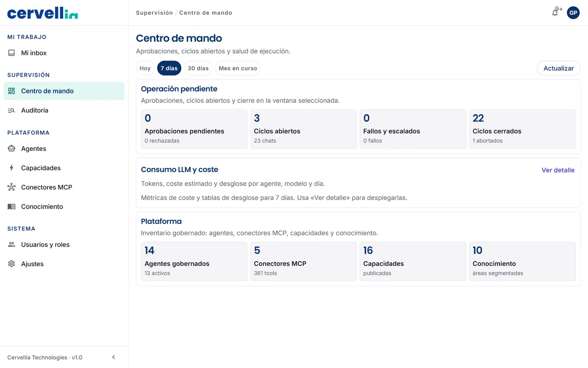588x368 pixels.
Task: Click the Usuarios y roles people icon
Action: tap(11, 245)
